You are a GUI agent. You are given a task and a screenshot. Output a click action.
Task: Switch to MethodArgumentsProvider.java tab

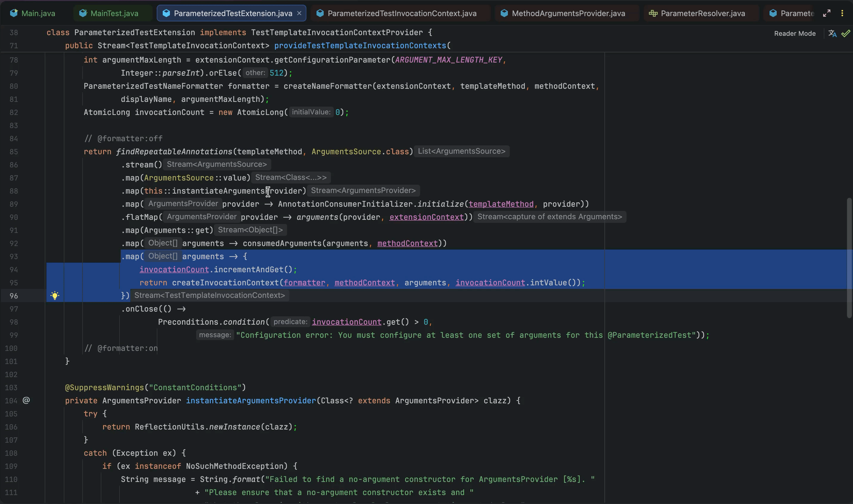(x=568, y=13)
